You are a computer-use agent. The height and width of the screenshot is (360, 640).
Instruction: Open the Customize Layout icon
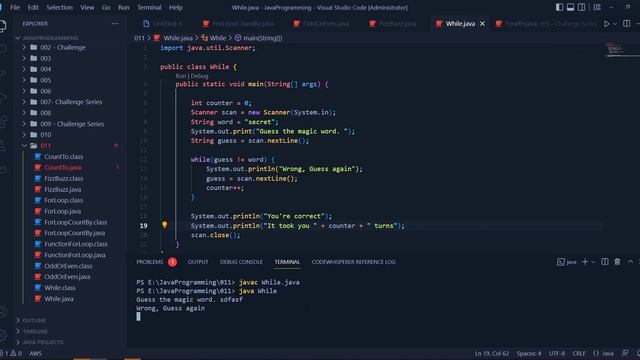(x=597, y=7)
